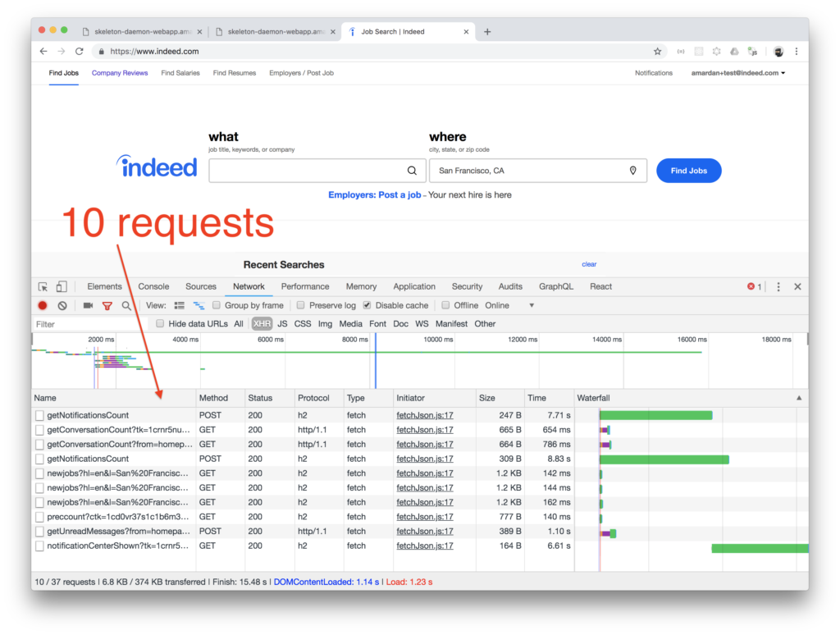Capture screenshots with the camera icon

click(88, 305)
